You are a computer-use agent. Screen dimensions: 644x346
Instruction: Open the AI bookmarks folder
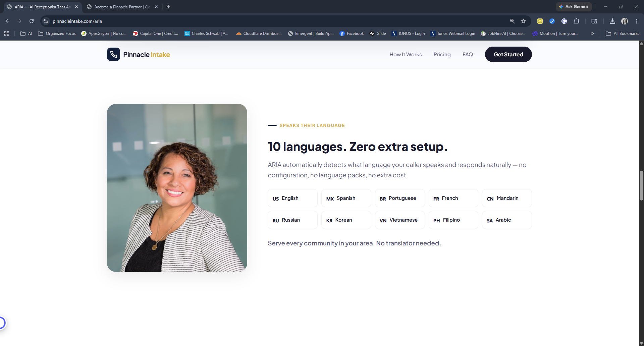coord(26,34)
